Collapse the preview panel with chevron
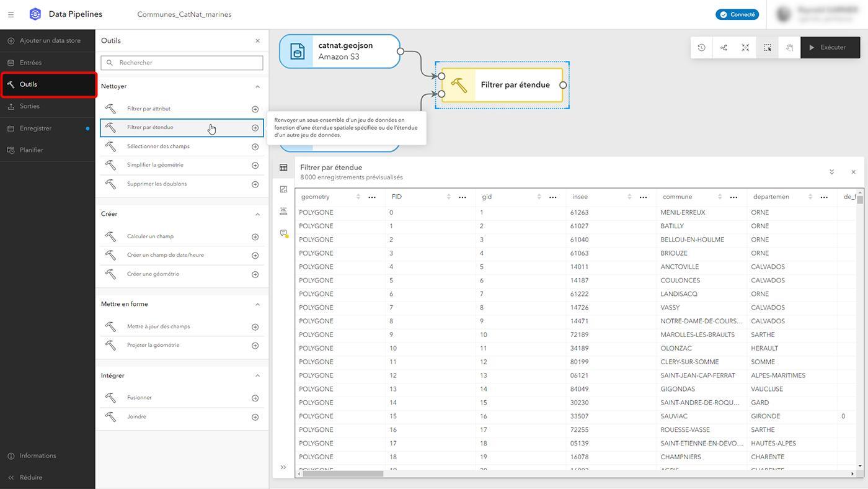Image resolution: width=868 pixels, height=489 pixels. pos(831,172)
